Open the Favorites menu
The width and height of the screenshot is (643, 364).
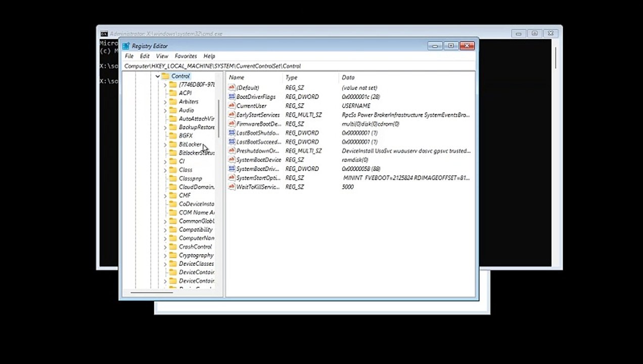(x=186, y=56)
